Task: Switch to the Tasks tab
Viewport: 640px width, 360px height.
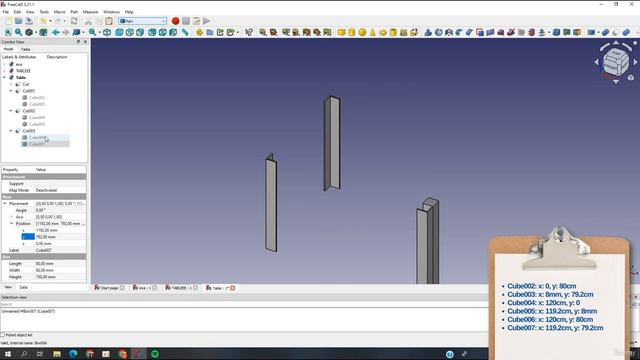Action: [x=25, y=49]
